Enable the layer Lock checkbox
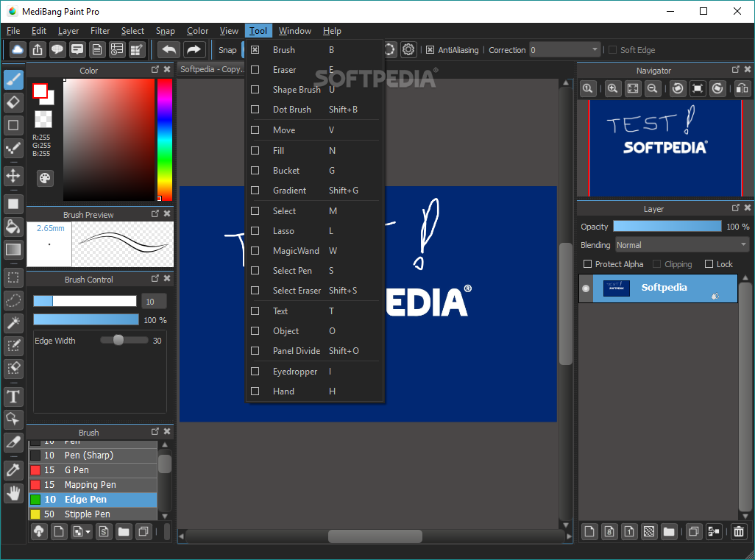This screenshot has width=755, height=560. point(709,264)
